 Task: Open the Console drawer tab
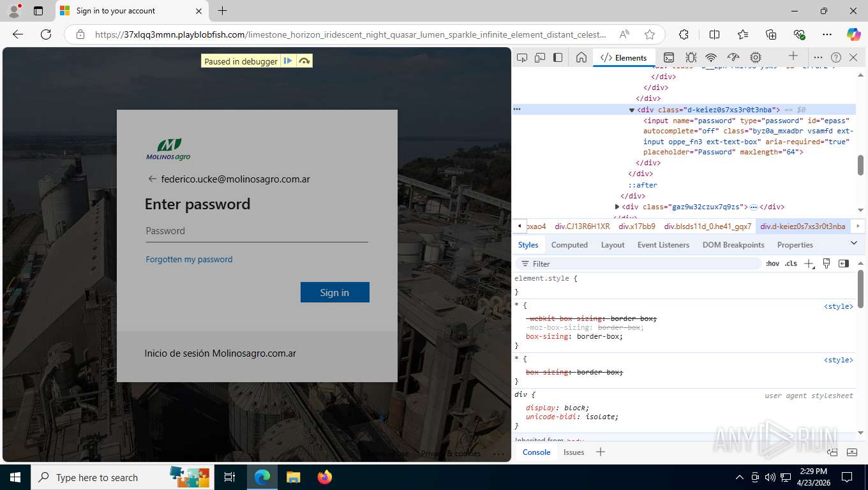tap(536, 452)
